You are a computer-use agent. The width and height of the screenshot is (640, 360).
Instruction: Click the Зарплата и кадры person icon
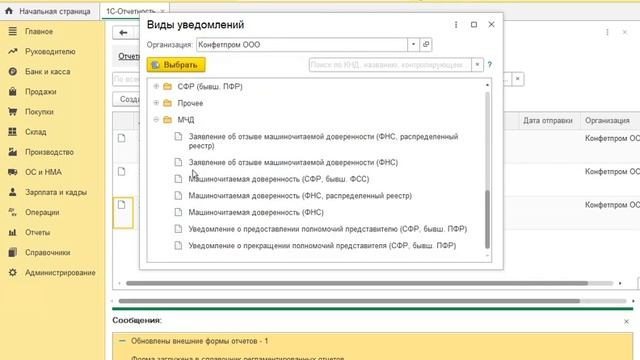click(13, 192)
